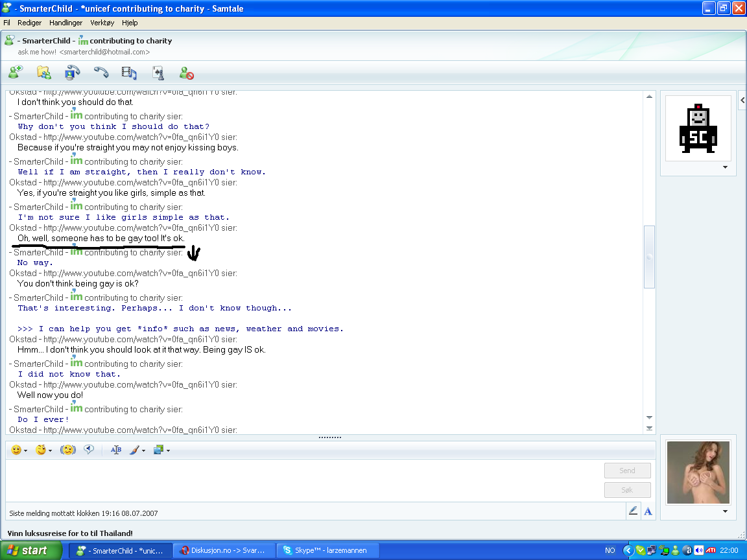The image size is (747, 560).
Task: Switch to the handwriting pen tab
Action: tap(633, 511)
